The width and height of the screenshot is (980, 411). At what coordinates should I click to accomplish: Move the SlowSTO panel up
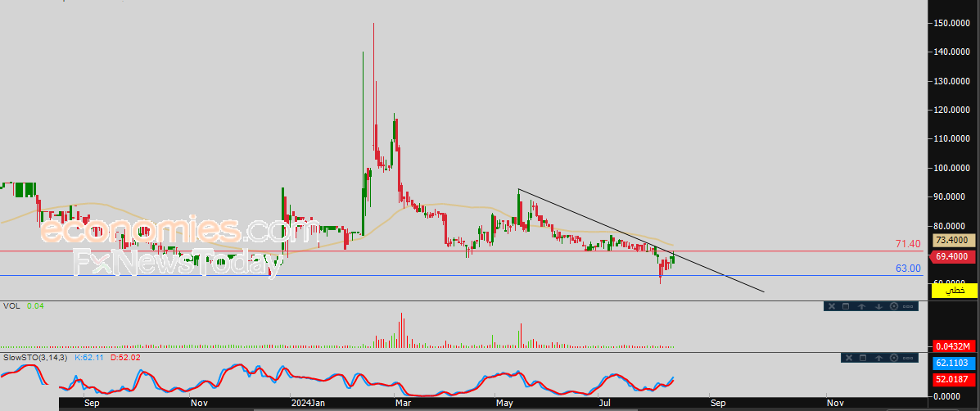879,358
